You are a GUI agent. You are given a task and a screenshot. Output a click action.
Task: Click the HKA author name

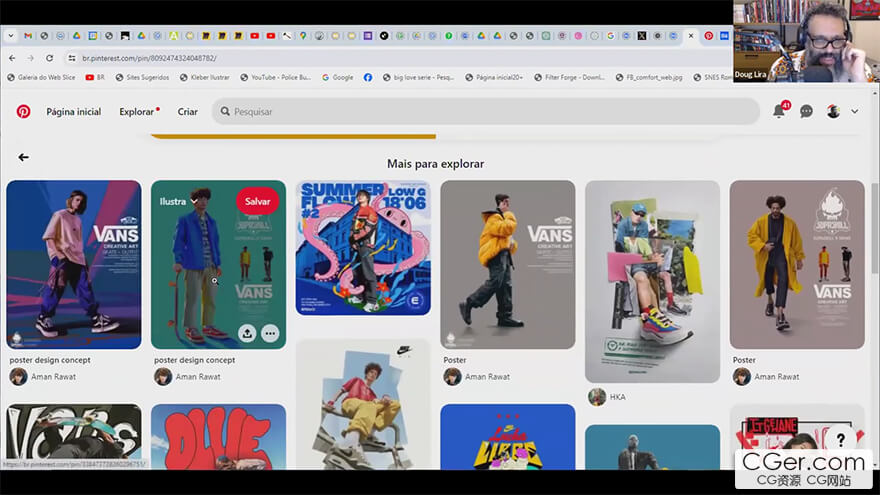pyautogui.click(x=617, y=397)
